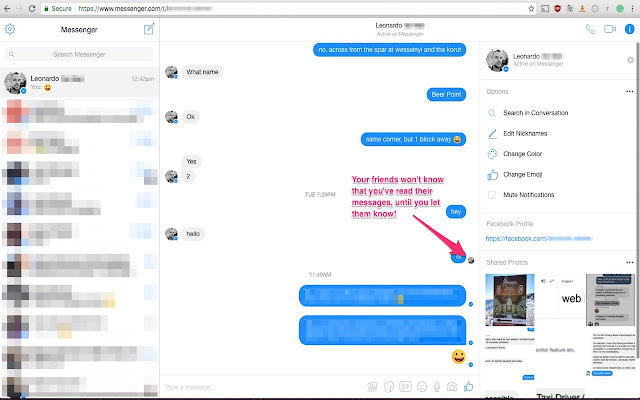Viewport: 640px width, 400px height.
Task: Open the green Grammarly extension
Action: pos(620,9)
